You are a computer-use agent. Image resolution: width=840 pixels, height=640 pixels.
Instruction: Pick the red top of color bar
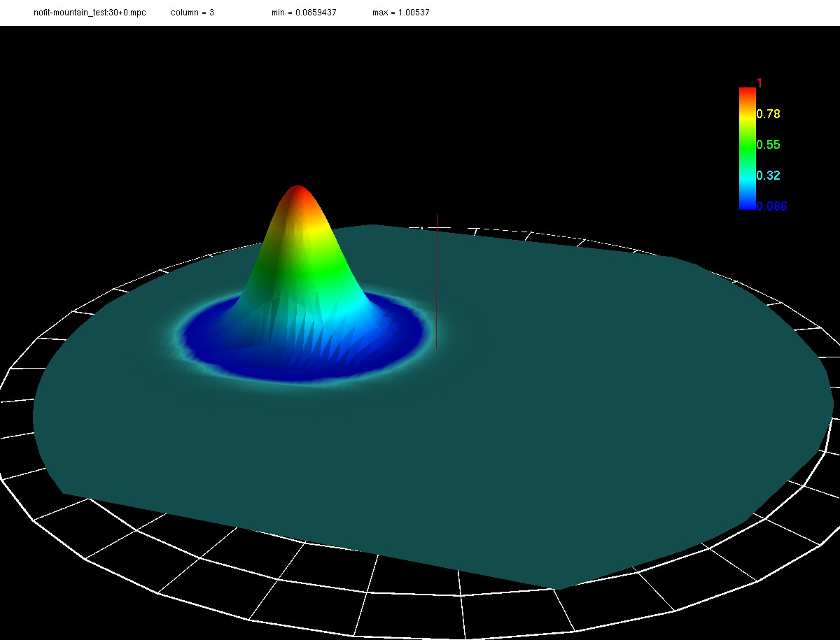pyautogui.click(x=747, y=92)
